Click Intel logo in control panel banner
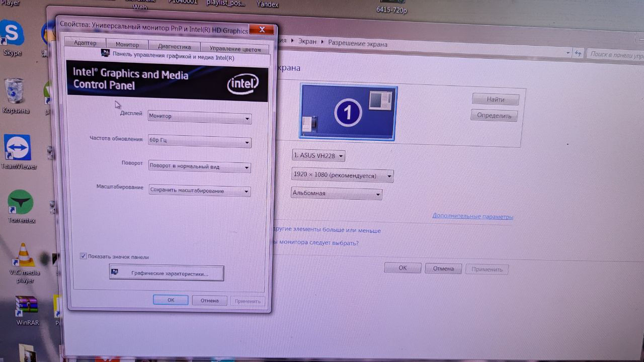This screenshot has width=644, height=362. click(x=243, y=84)
